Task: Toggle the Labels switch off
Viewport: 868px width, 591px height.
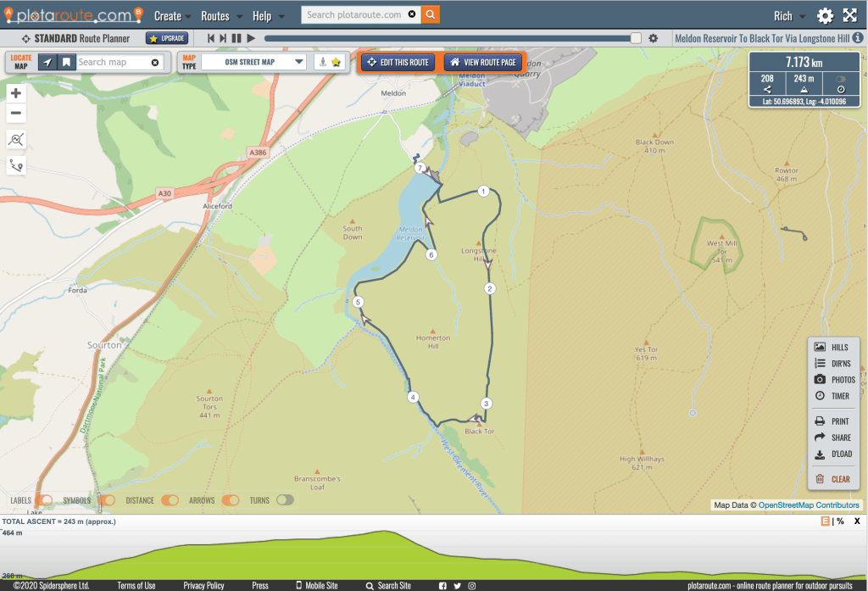Action: point(44,500)
